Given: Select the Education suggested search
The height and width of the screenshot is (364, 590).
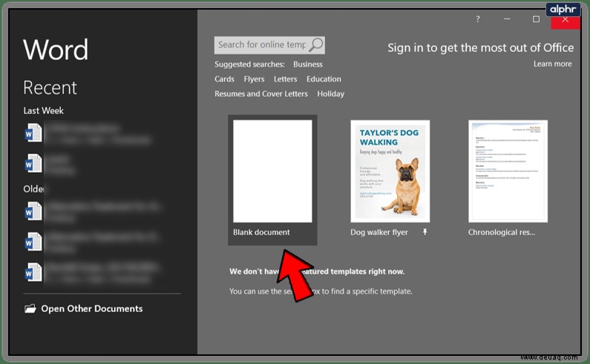Looking at the screenshot, I should coord(324,79).
